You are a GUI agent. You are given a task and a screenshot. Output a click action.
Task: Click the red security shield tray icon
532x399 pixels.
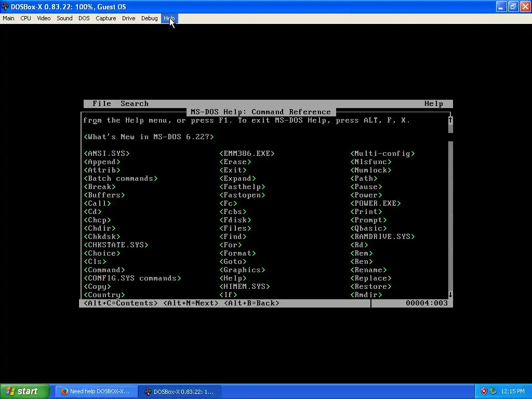click(x=484, y=391)
